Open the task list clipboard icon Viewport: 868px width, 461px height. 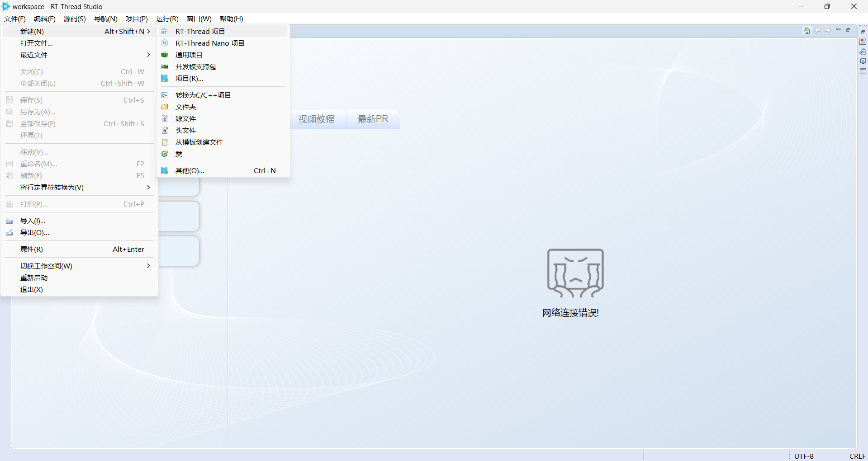(x=863, y=52)
